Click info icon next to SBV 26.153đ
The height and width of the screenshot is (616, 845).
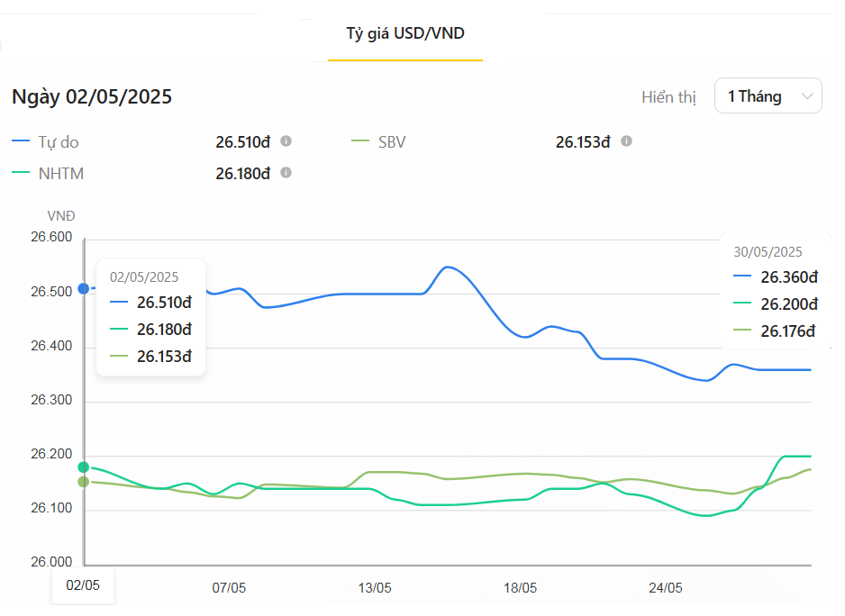626,141
